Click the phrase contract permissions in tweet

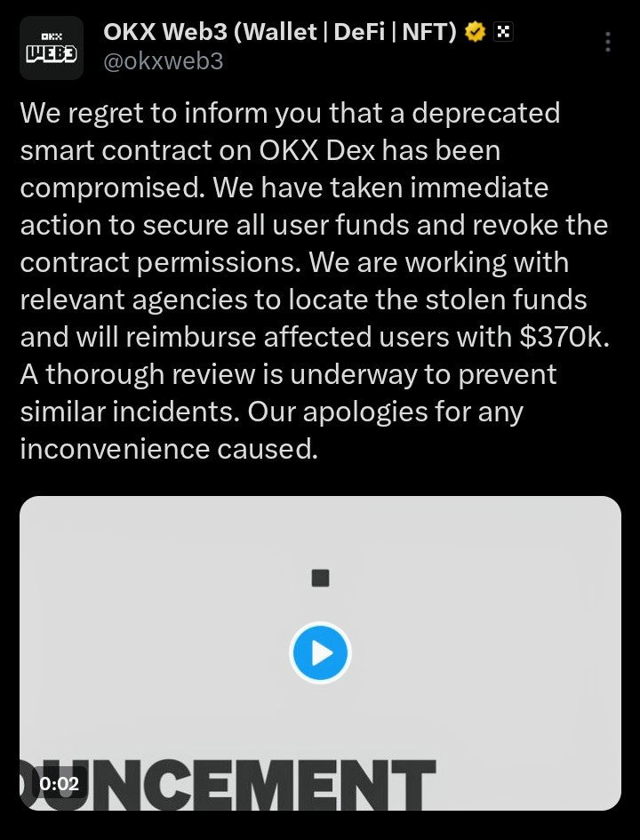pyautogui.click(x=161, y=263)
